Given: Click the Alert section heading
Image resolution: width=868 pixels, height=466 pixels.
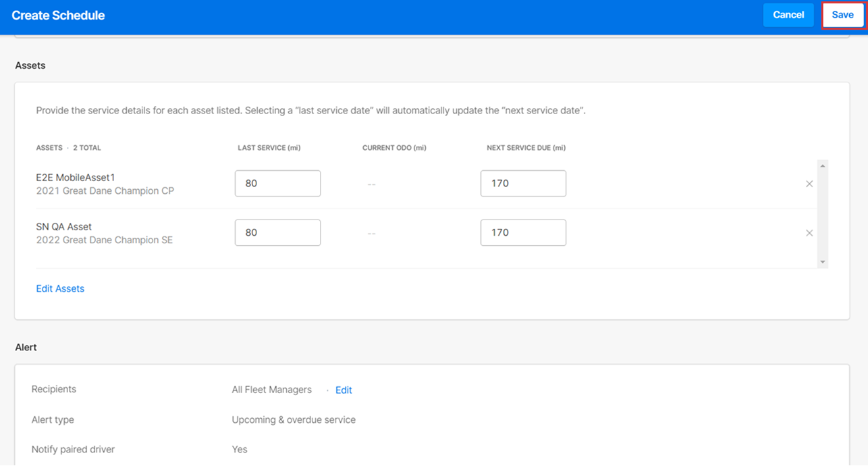Looking at the screenshot, I should [x=26, y=347].
